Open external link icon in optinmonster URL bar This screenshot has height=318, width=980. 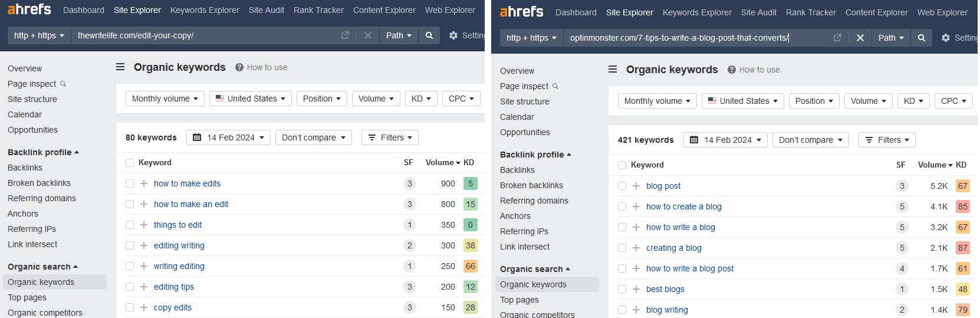click(837, 38)
